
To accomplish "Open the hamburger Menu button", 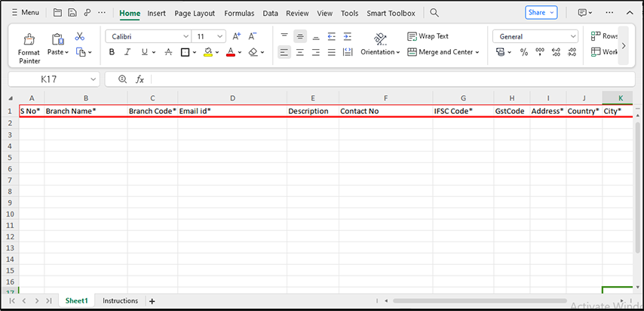I will pyautogui.click(x=25, y=13).
